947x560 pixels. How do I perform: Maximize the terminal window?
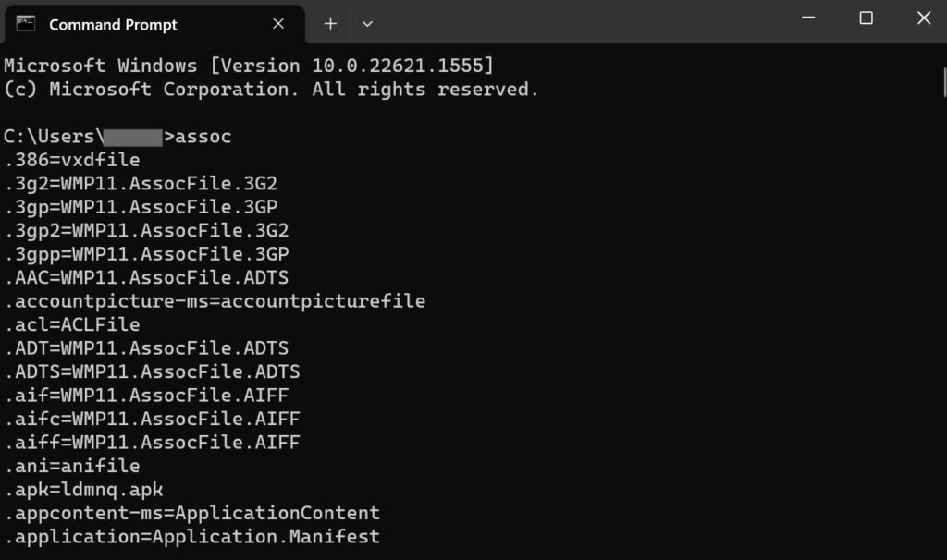click(x=866, y=18)
